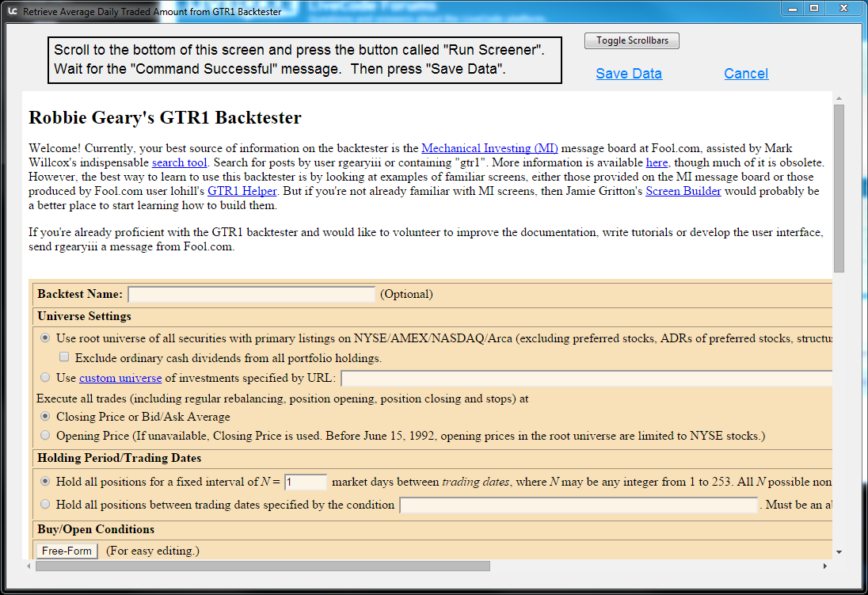Maximize the window using title bar button
The height and width of the screenshot is (595, 868).
pyautogui.click(x=814, y=8)
